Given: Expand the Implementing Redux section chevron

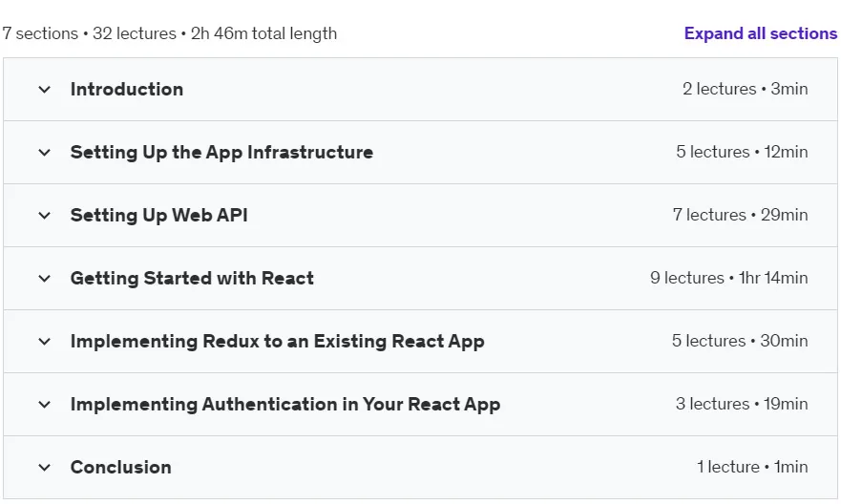Looking at the screenshot, I should pyautogui.click(x=45, y=342).
